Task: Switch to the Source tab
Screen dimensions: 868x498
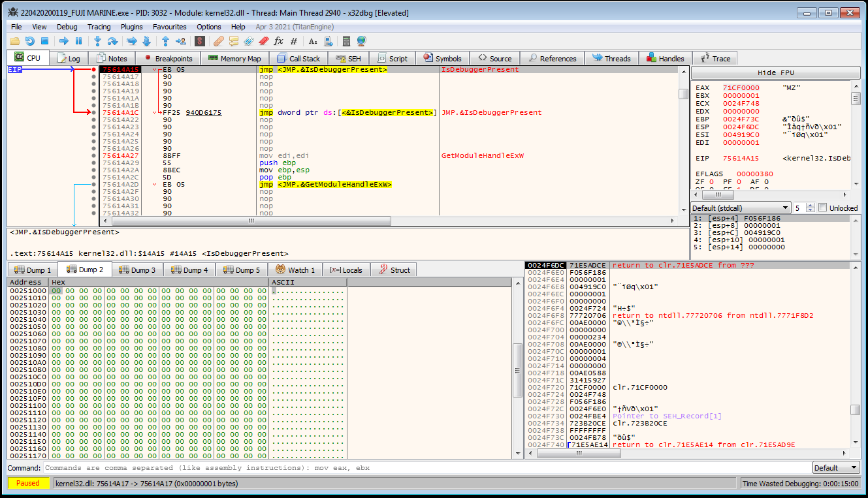Action: pos(495,58)
